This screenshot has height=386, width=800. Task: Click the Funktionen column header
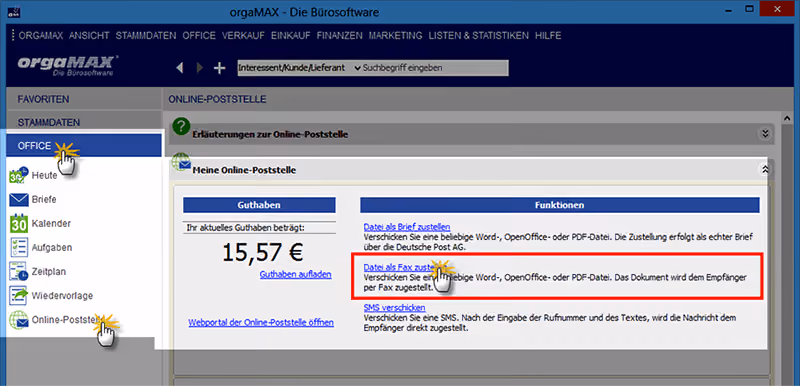pyautogui.click(x=560, y=205)
